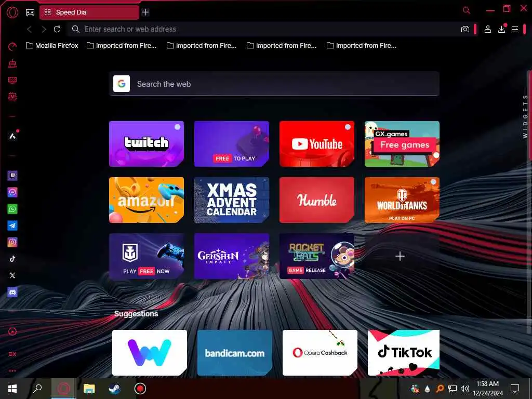Open the volume control in tray
Screen dimensions: 532x399
coord(465,389)
